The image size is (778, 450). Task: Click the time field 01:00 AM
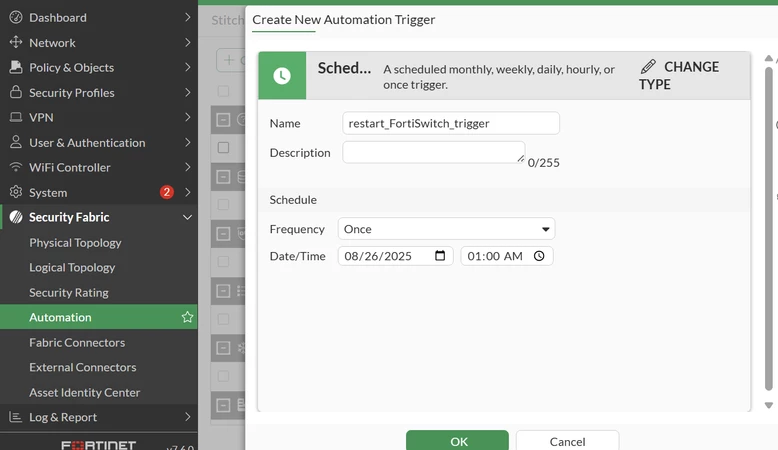tap(507, 256)
